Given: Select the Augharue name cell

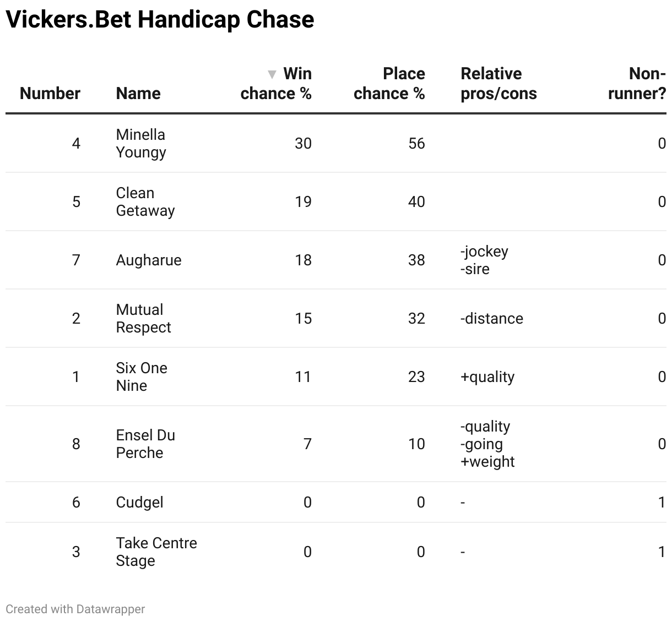Looking at the screenshot, I should tap(149, 260).
